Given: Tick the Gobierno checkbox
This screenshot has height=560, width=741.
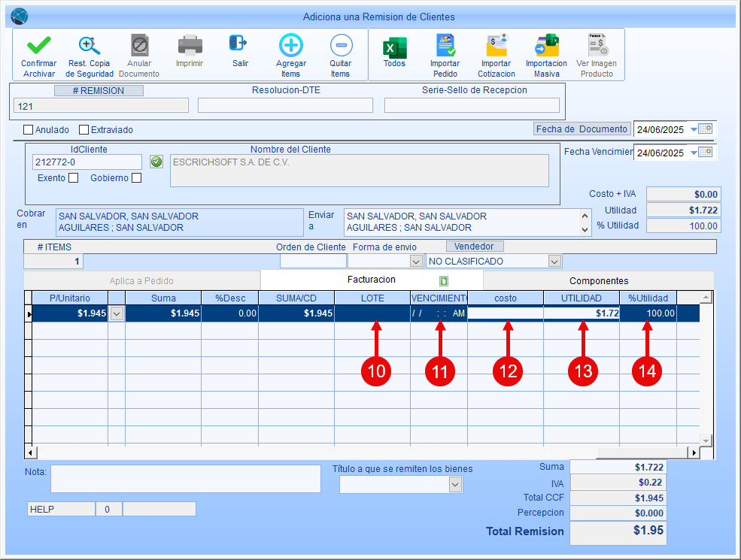Looking at the screenshot, I should tap(135, 178).
